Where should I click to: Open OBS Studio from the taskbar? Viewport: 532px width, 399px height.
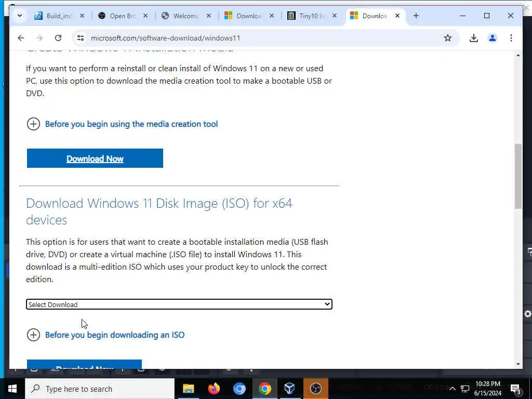[x=315, y=389]
